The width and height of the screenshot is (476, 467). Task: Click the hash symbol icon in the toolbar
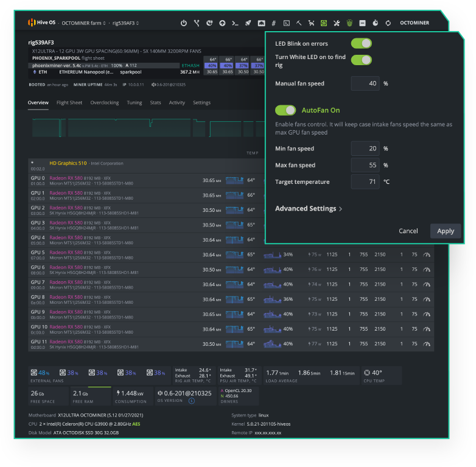coord(273,23)
